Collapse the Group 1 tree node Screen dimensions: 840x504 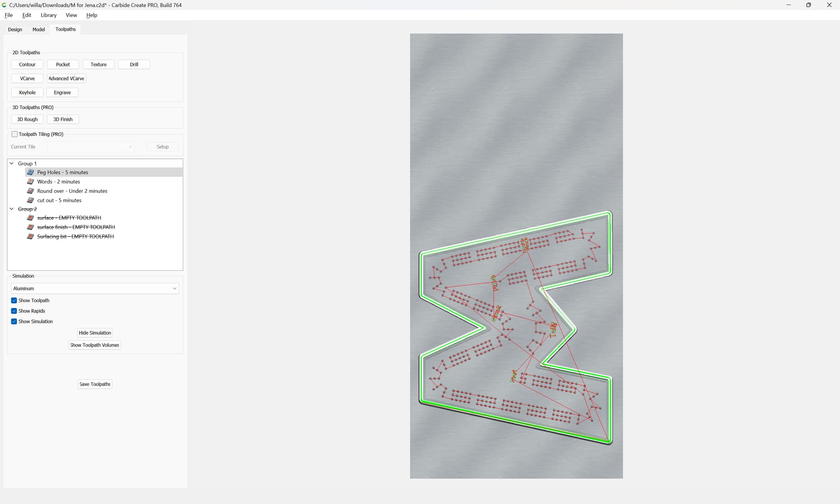tap(12, 164)
